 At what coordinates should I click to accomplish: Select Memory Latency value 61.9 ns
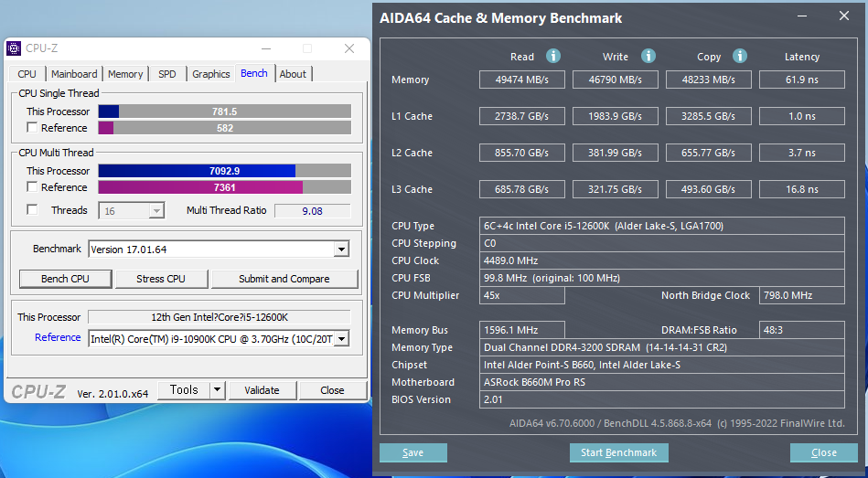point(802,80)
